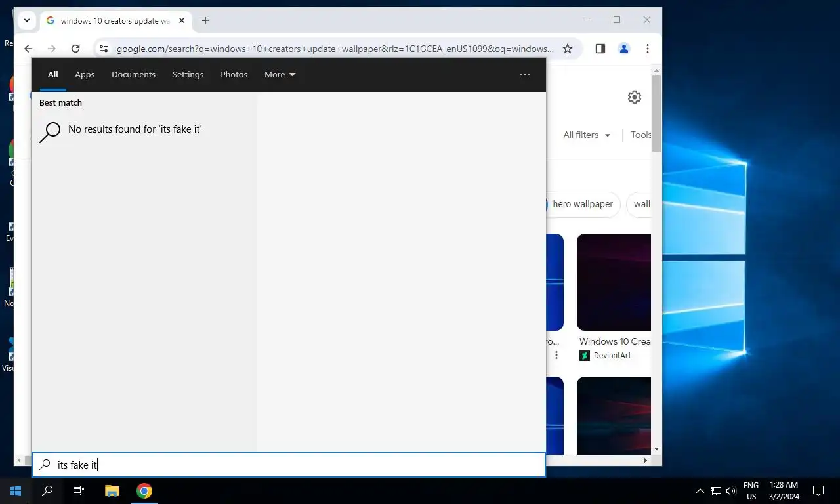Screen dimensions: 840x504
Task: Switch to Chrome from the taskbar
Action: click(x=144, y=491)
